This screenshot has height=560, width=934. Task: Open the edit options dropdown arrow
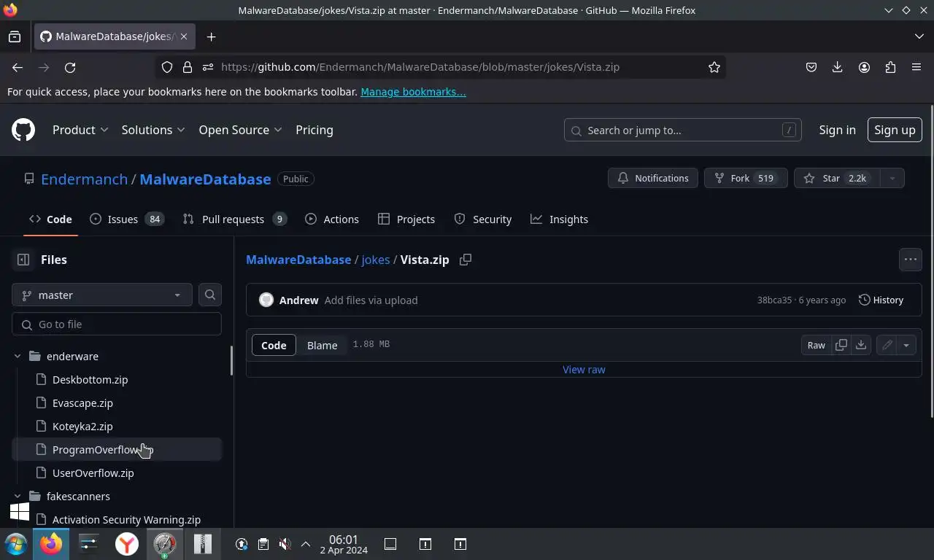pyautogui.click(x=906, y=345)
